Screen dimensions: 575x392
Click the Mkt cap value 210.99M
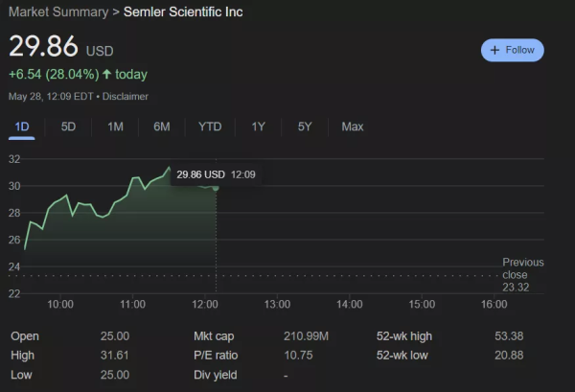tap(307, 336)
